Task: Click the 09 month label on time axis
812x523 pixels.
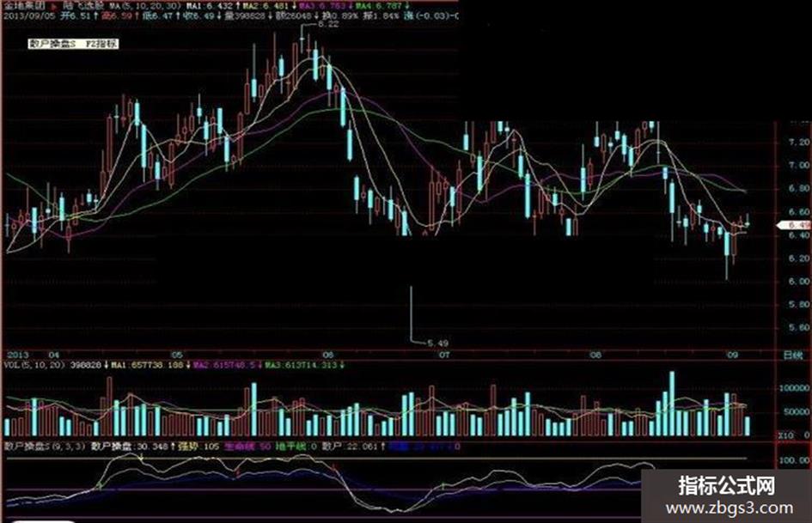Action: tap(732, 356)
